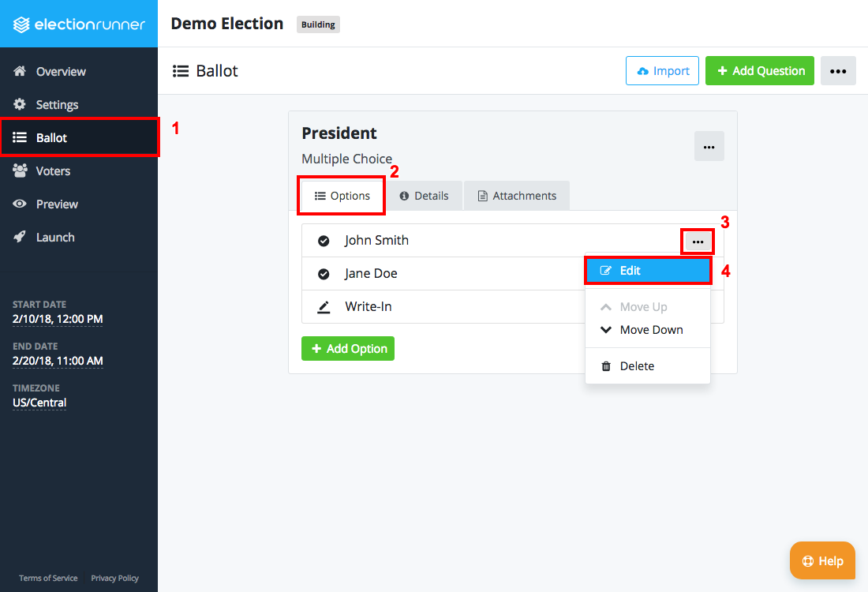
Task: Open Overview via the home icon
Action: point(20,71)
